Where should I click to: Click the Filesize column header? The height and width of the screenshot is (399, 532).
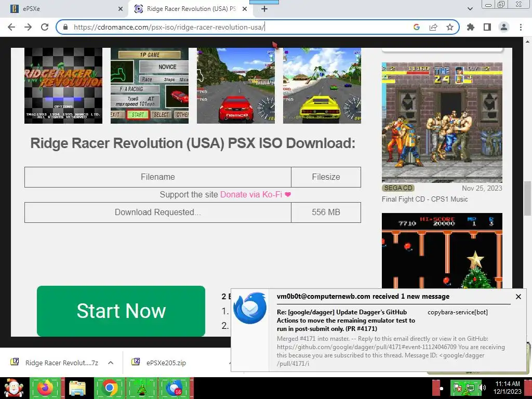pyautogui.click(x=326, y=177)
